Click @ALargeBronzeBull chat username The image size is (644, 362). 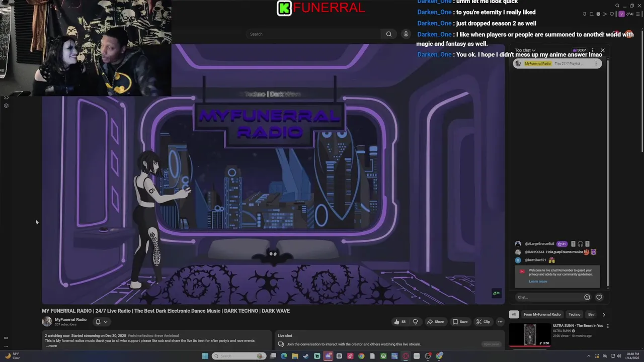pos(539,244)
